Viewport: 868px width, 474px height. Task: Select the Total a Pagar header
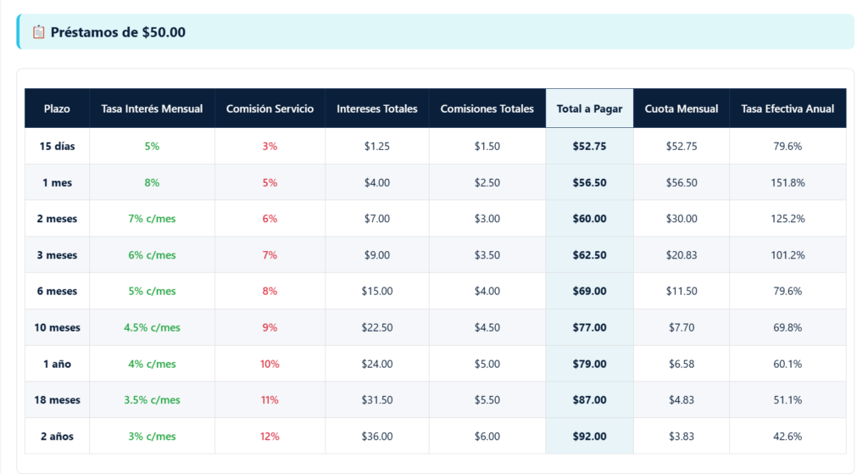click(589, 109)
